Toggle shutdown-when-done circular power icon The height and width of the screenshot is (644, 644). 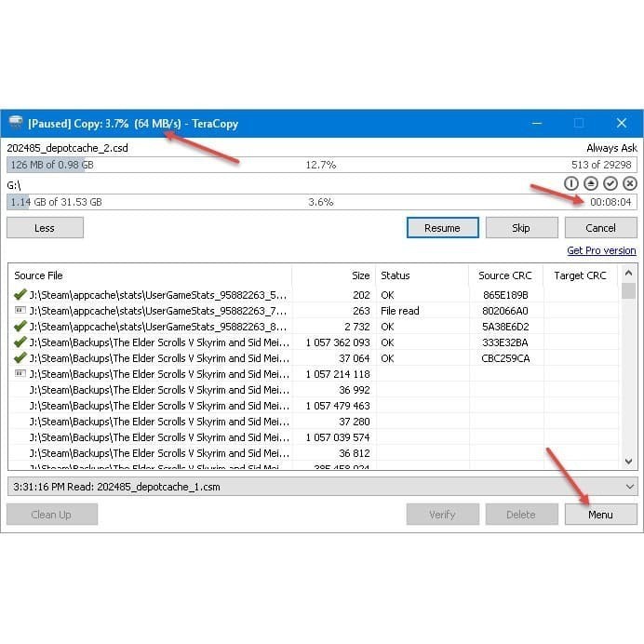tap(570, 183)
